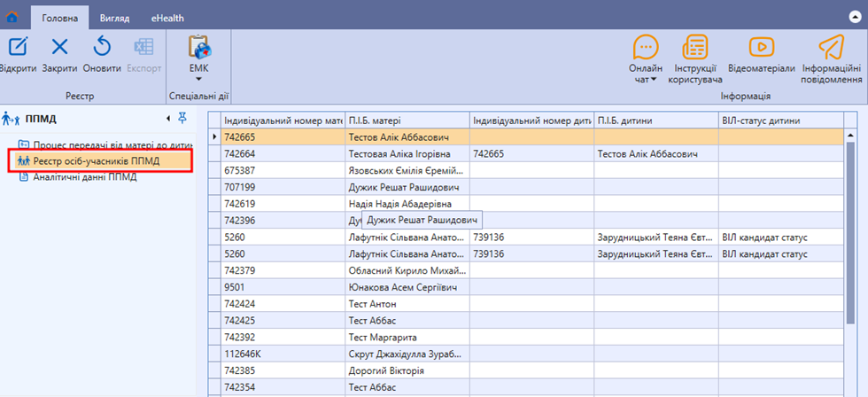Select the cell Тестов Алік Аббасович in mother column
This screenshot has height=397, width=868.
pyautogui.click(x=407, y=136)
